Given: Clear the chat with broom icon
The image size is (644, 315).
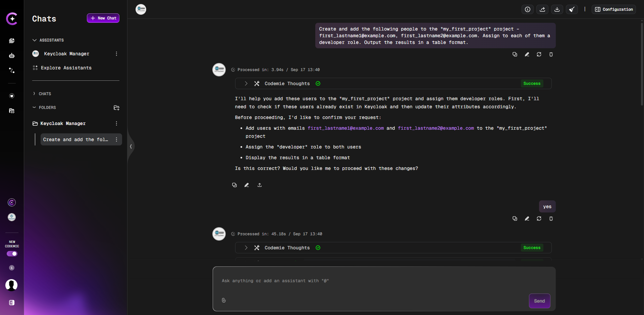Looking at the screenshot, I should pos(572,9).
